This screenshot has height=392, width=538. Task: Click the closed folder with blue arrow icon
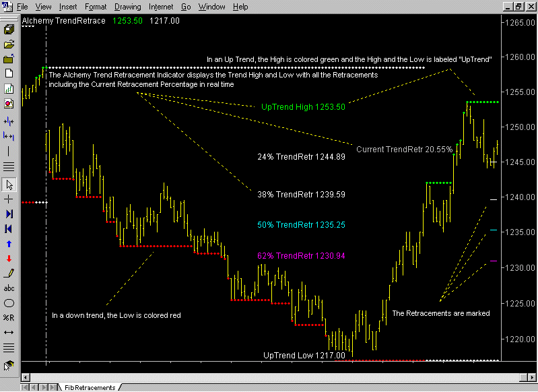coord(9,59)
